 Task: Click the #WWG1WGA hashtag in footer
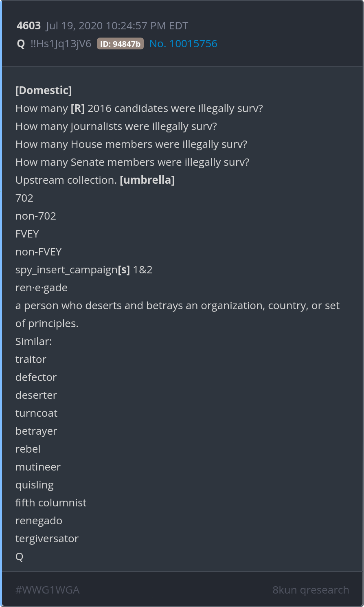[47, 590]
